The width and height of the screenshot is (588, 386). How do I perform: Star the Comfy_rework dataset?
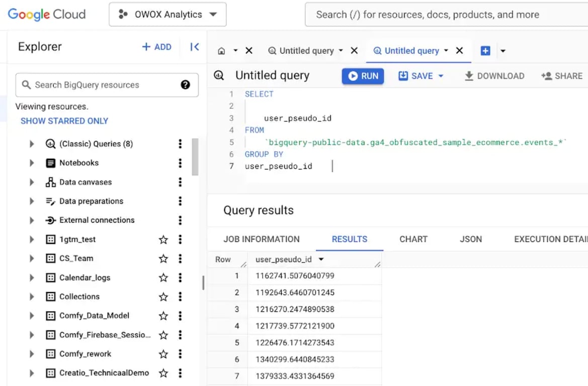pos(163,354)
